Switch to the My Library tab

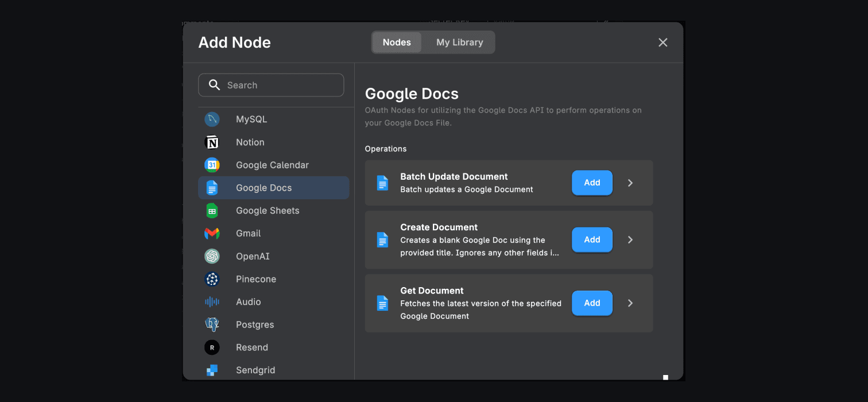(x=459, y=42)
